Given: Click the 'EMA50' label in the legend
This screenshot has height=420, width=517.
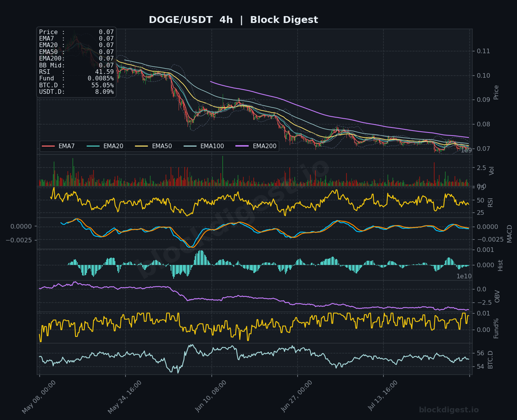Looking at the screenshot, I should pos(162,146).
